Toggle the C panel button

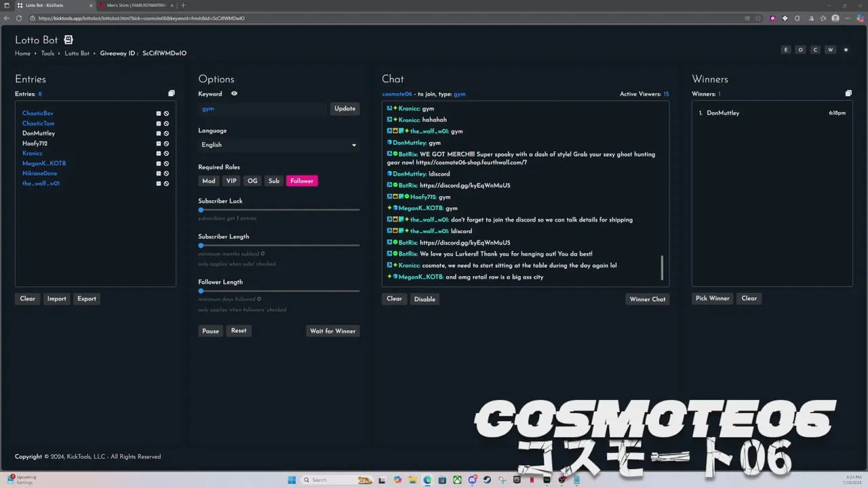(815, 49)
